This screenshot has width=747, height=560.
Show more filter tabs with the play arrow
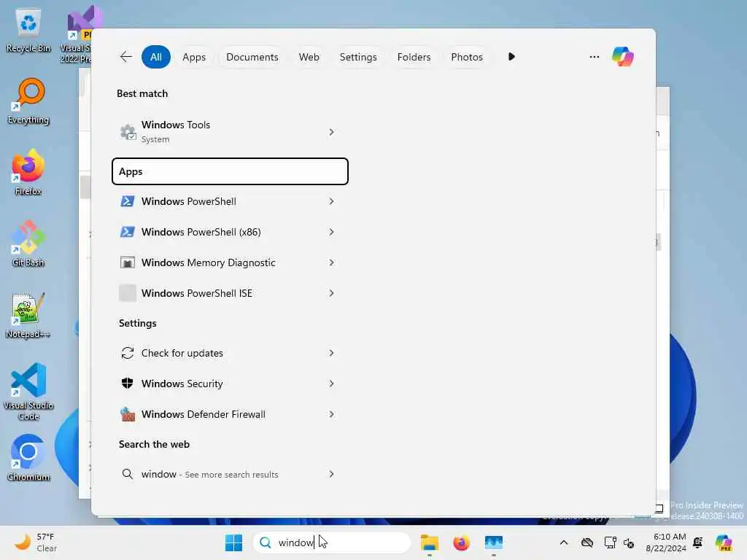coord(511,57)
